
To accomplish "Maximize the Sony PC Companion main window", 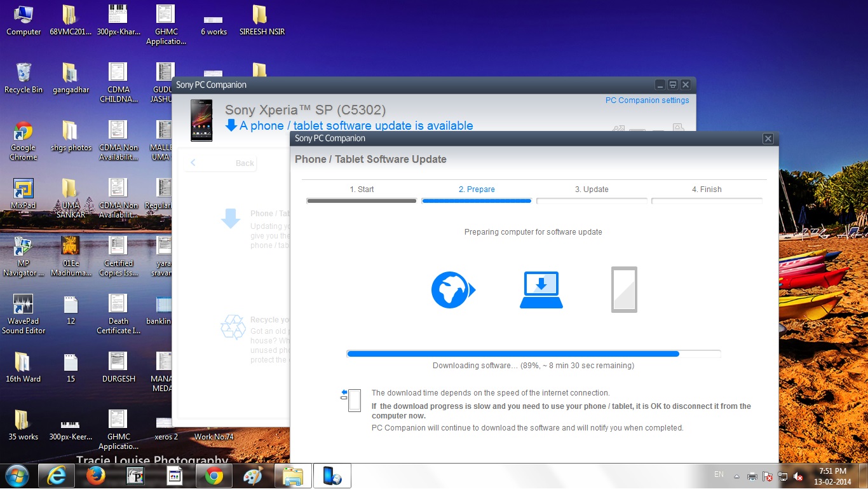I will (x=672, y=85).
